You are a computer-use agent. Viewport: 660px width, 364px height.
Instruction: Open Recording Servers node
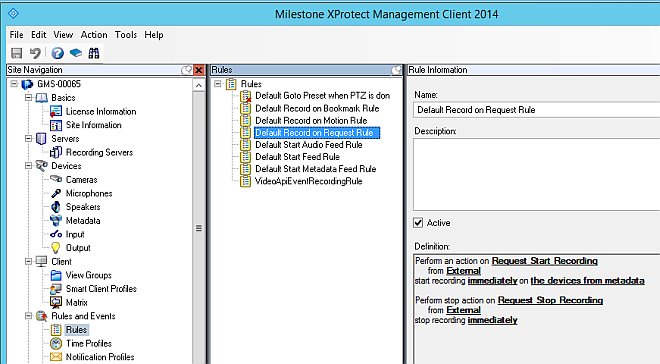point(99,152)
